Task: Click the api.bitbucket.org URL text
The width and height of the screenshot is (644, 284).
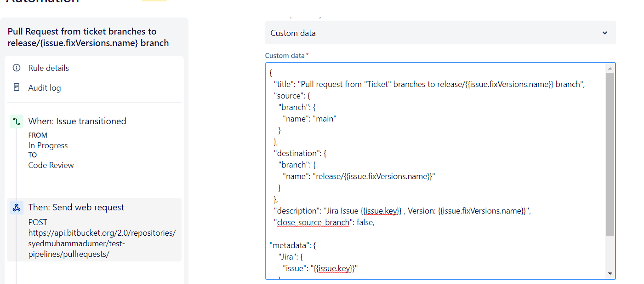Action: (102, 243)
